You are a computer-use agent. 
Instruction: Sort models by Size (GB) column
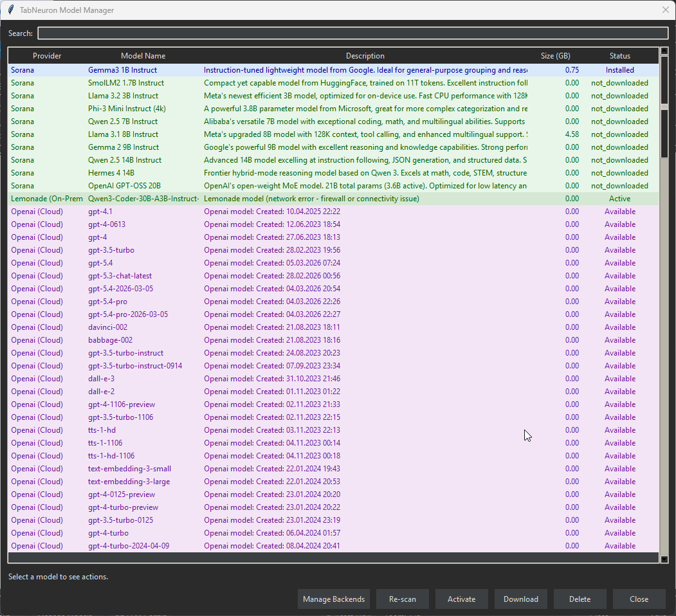point(555,55)
